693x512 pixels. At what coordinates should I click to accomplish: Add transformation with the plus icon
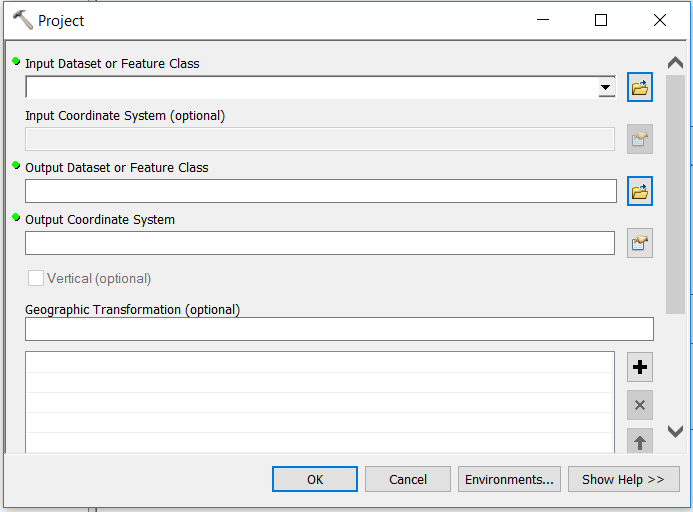click(x=640, y=367)
